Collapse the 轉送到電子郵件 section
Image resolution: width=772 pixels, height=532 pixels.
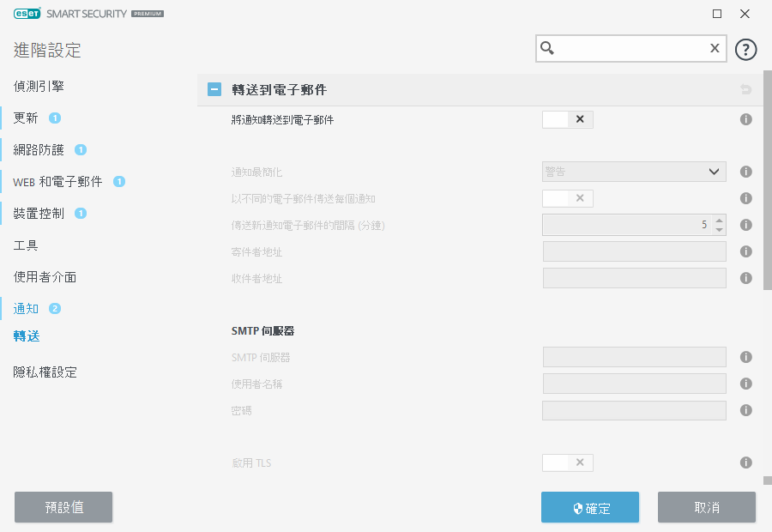pyautogui.click(x=214, y=89)
